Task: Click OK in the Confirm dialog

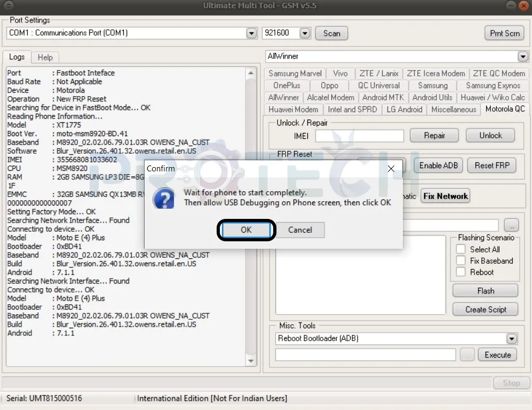Action: coord(246,230)
